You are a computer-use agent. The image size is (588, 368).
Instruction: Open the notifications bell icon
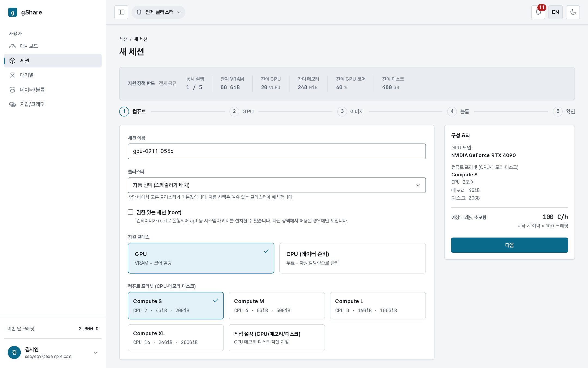click(538, 12)
